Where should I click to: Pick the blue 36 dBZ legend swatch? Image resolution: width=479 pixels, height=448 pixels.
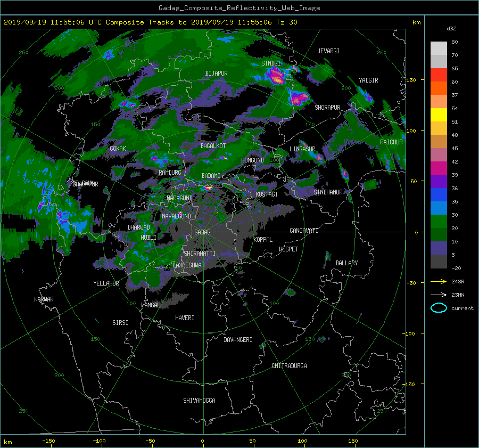(x=439, y=194)
